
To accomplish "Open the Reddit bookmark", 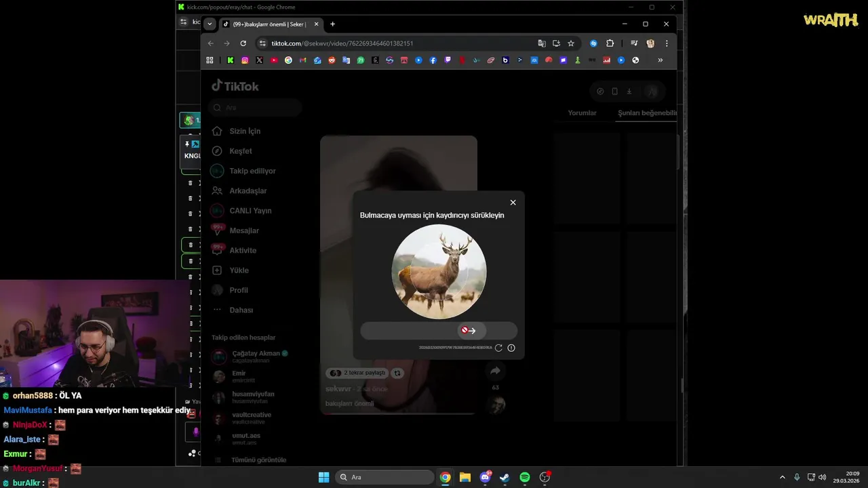I will pos(332,60).
